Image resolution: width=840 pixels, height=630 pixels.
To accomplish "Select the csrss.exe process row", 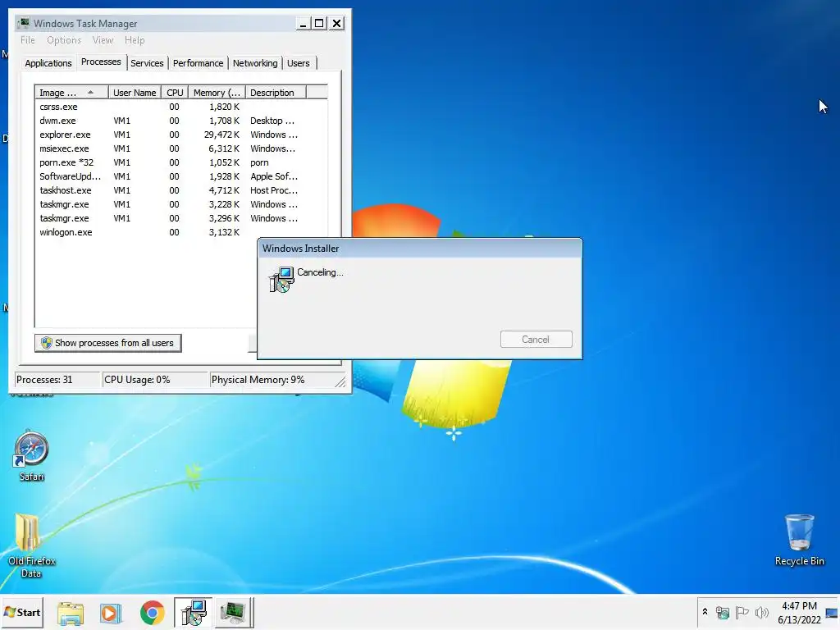I will [181, 107].
